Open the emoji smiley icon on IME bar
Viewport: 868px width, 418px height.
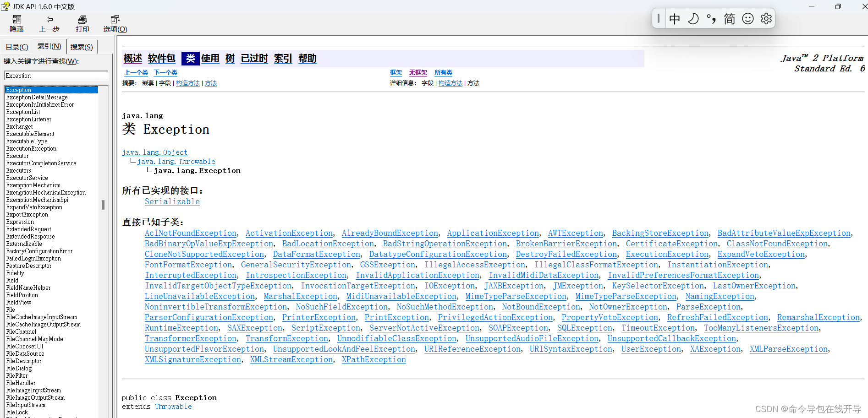click(x=748, y=19)
